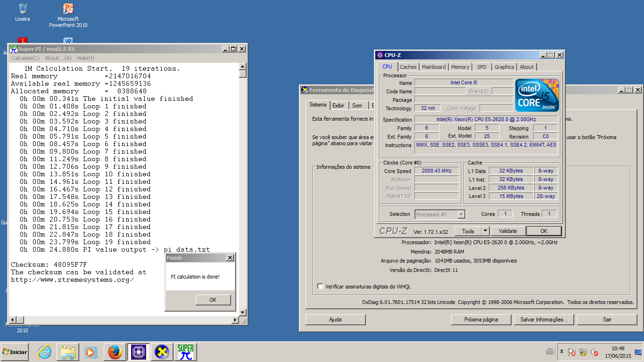Click the Checksum: 48095F7F line

point(49,264)
